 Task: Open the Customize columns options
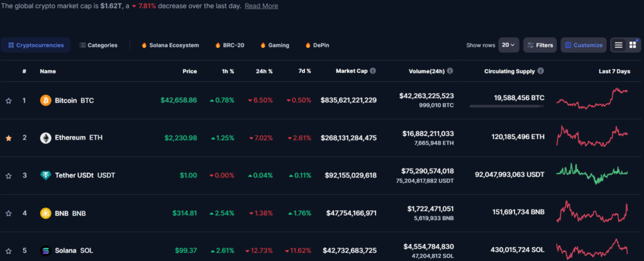click(x=584, y=45)
